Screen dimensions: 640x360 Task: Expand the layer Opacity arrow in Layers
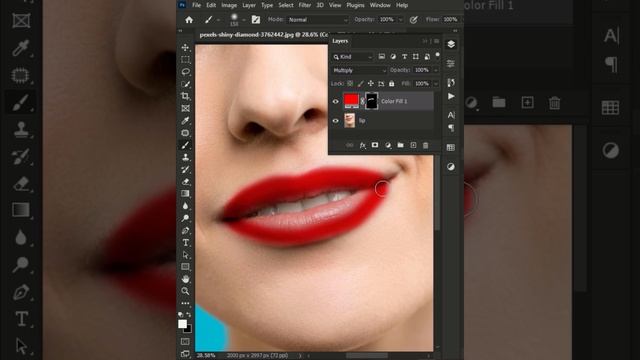coord(436,70)
